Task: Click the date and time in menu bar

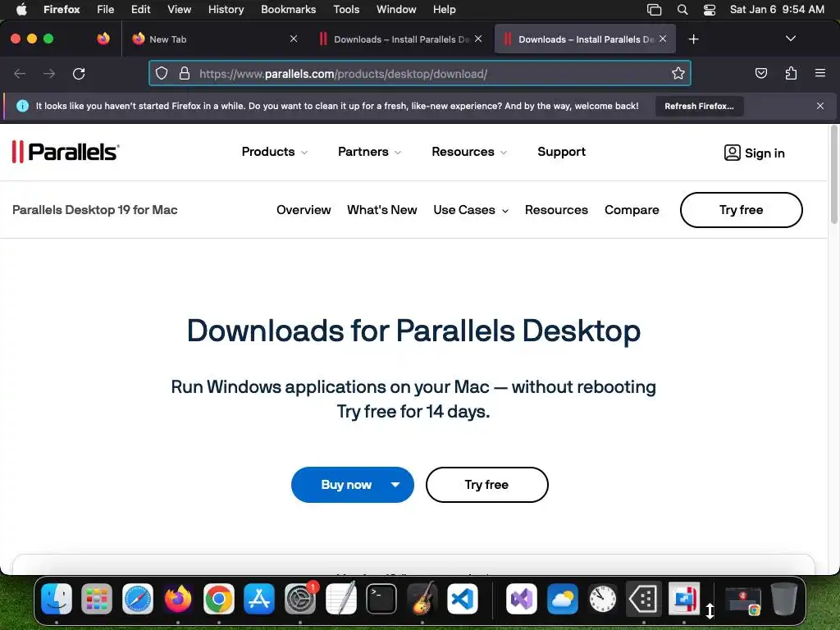Action: 777,10
